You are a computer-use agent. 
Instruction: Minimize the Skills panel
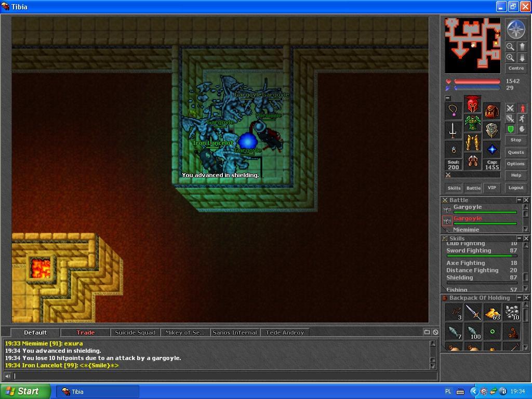click(519, 238)
